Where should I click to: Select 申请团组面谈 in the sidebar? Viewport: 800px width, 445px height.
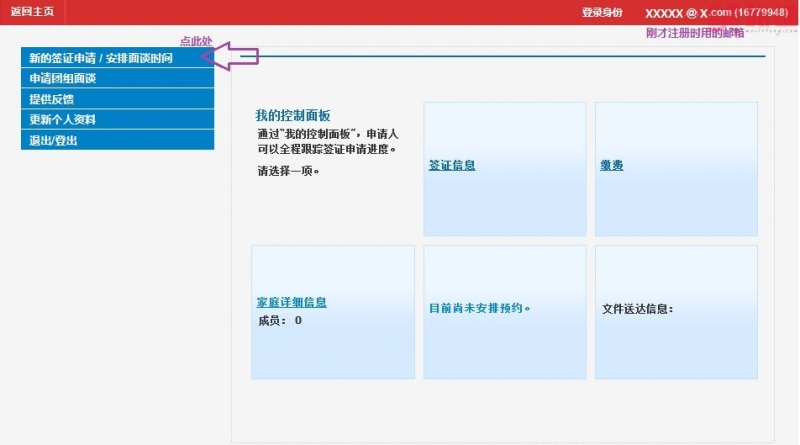pyautogui.click(x=62, y=79)
